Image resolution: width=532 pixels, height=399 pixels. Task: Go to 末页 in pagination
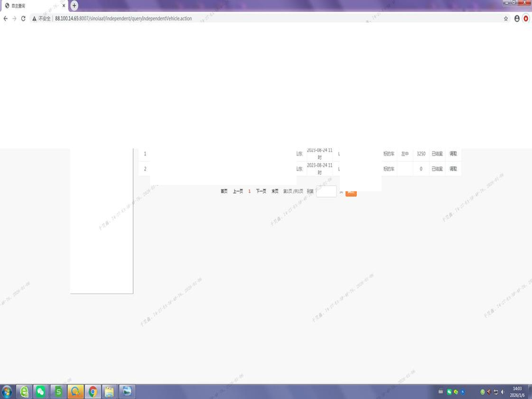coord(275,191)
